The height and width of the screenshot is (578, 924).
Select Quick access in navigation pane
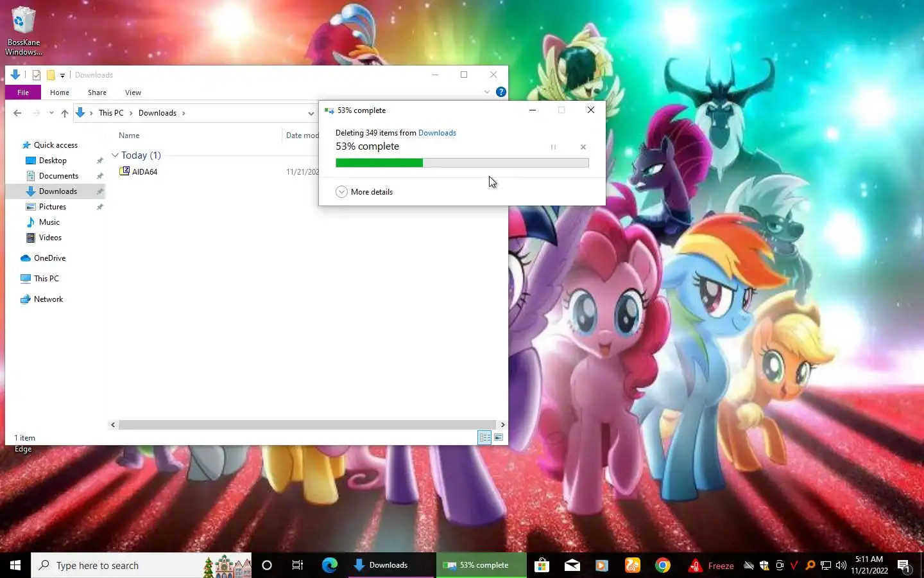tap(56, 145)
